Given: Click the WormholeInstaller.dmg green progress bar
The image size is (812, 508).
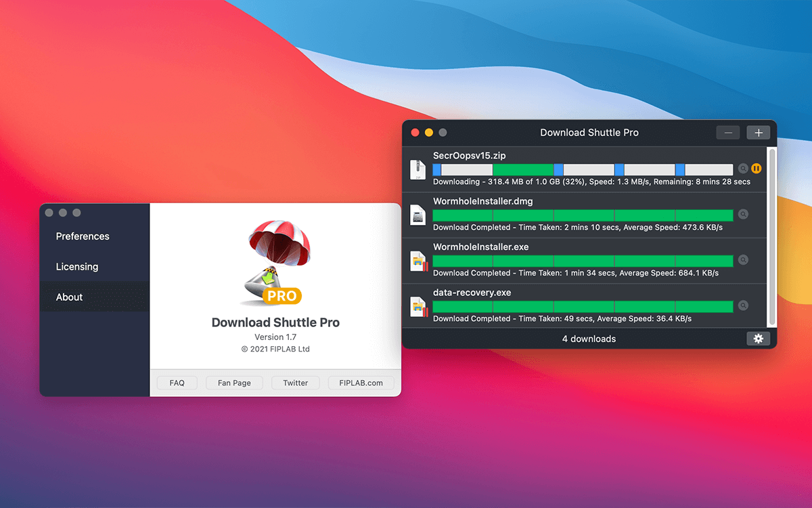Looking at the screenshot, I should pyautogui.click(x=583, y=215).
